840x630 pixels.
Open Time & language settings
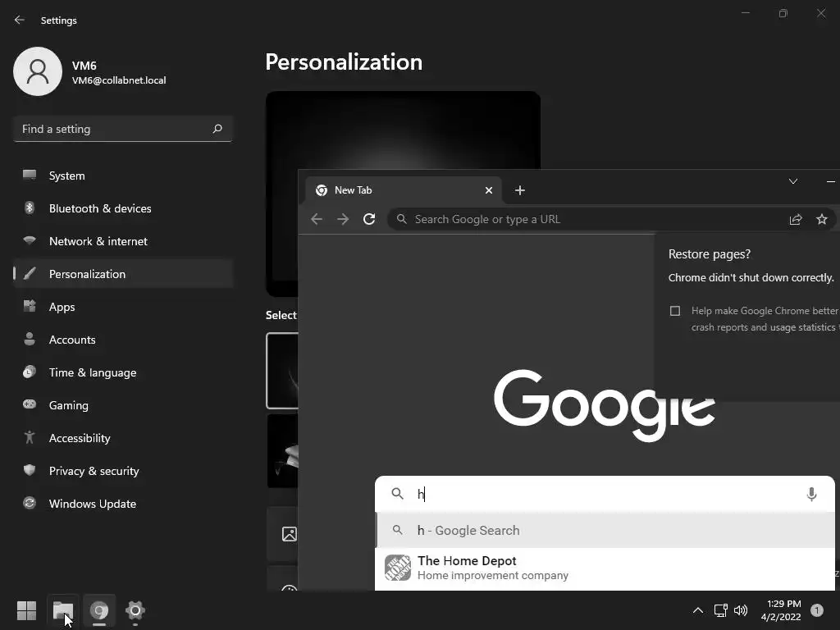point(123,372)
